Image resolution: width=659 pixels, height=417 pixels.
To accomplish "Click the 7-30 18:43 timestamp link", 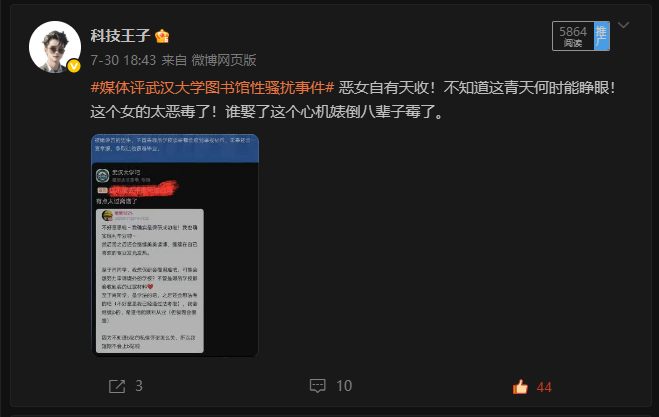I will pyautogui.click(x=123, y=60).
